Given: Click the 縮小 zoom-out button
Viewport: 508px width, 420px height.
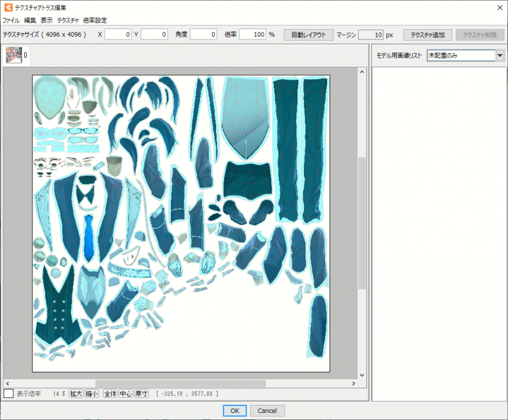Looking at the screenshot, I should pos(92,394).
